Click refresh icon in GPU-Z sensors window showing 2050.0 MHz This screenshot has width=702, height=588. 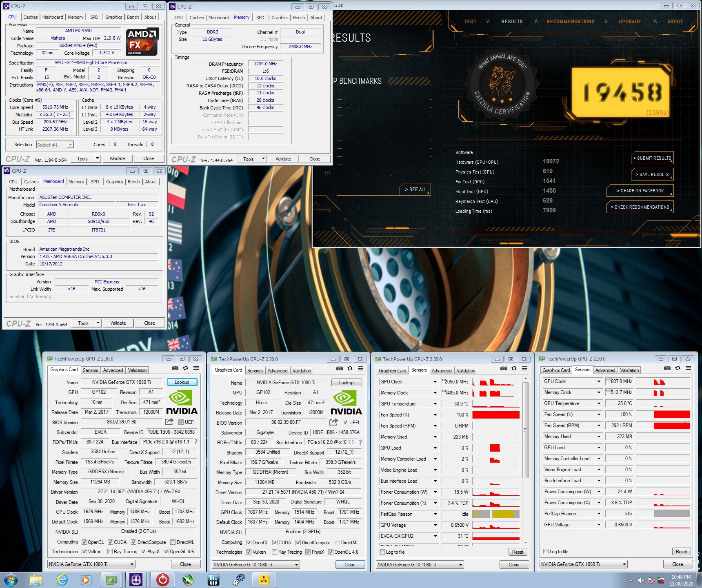pyautogui.click(x=514, y=368)
